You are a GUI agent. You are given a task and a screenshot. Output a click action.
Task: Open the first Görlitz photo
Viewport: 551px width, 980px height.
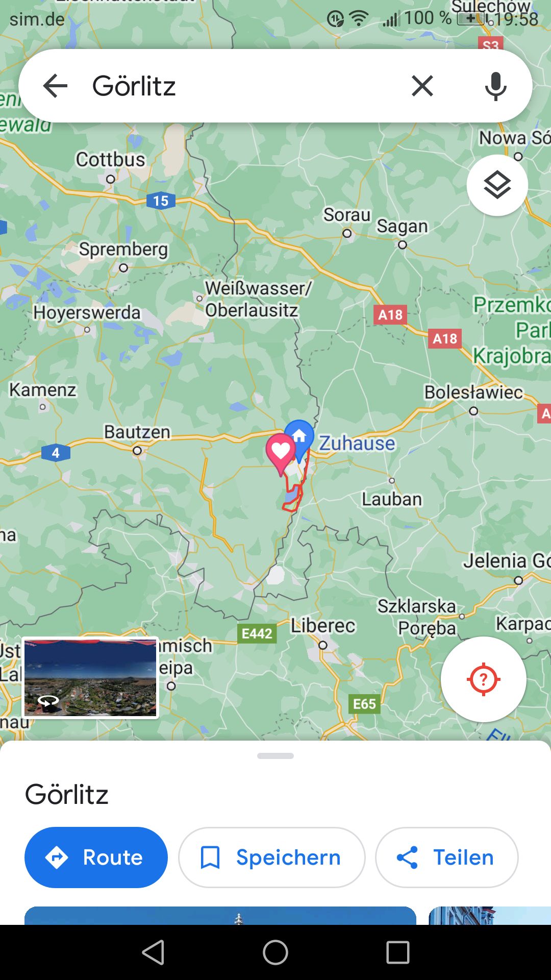pyautogui.click(x=220, y=916)
